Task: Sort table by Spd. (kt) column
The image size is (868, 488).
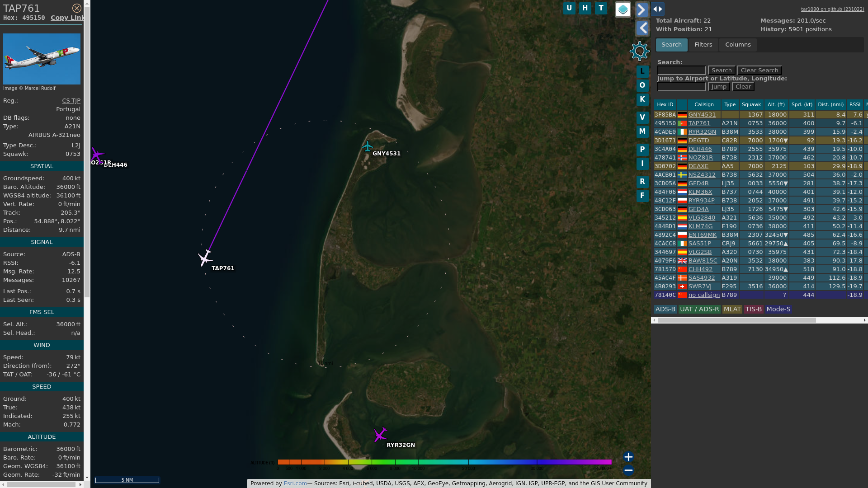Action: point(802,105)
